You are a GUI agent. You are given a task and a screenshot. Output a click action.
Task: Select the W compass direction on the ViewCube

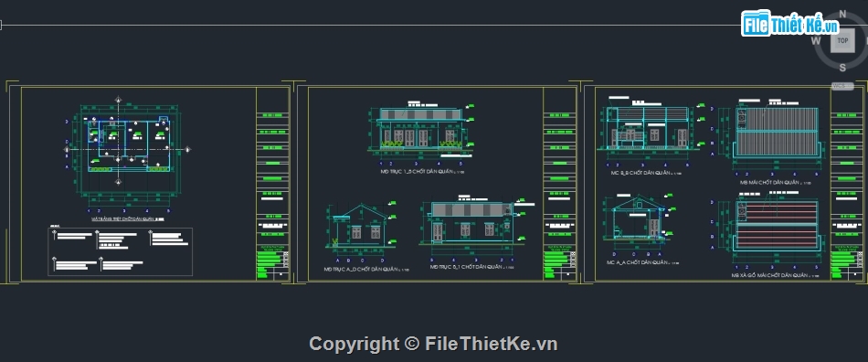816,40
